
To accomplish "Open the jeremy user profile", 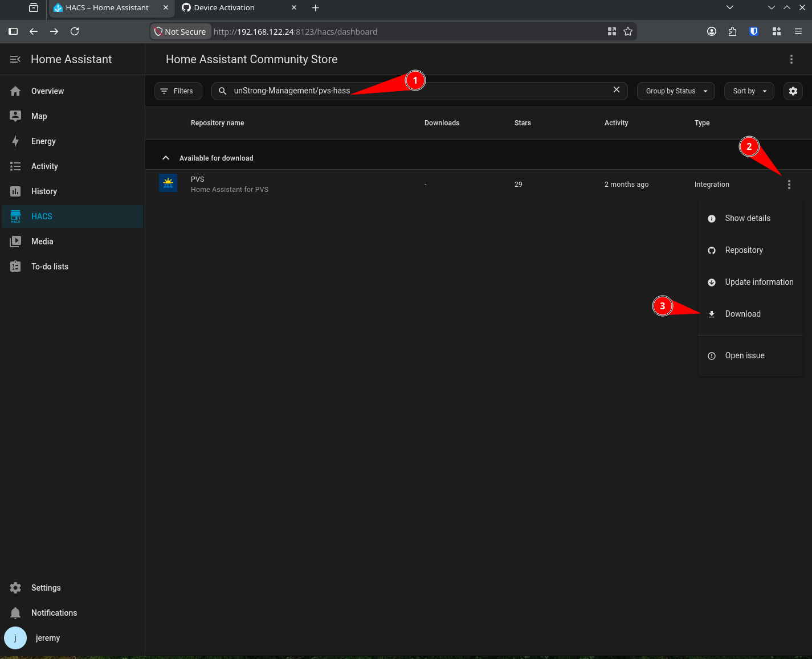I will [72, 638].
